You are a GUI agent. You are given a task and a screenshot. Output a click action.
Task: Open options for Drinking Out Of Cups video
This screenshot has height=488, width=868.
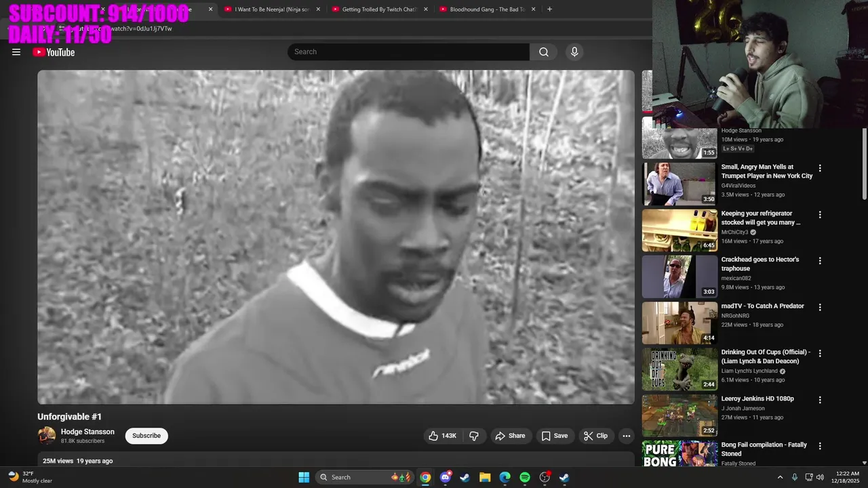point(820,354)
